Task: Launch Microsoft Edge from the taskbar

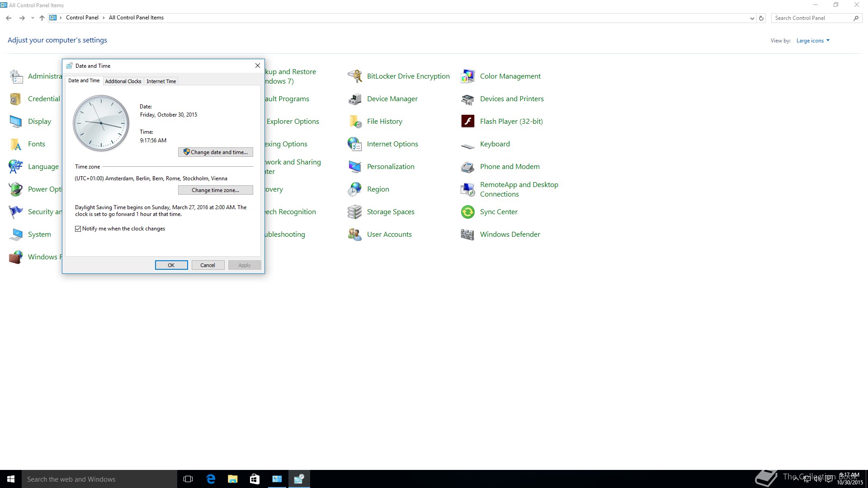Action: [x=211, y=479]
